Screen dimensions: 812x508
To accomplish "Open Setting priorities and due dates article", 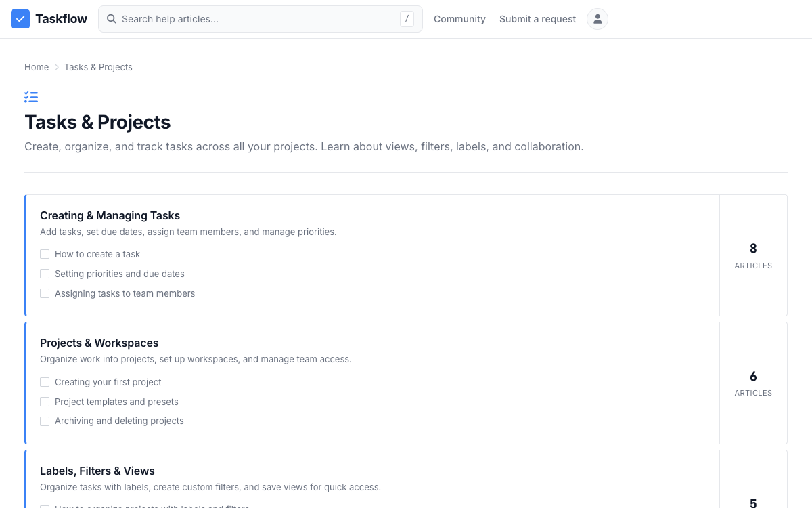I will [120, 274].
